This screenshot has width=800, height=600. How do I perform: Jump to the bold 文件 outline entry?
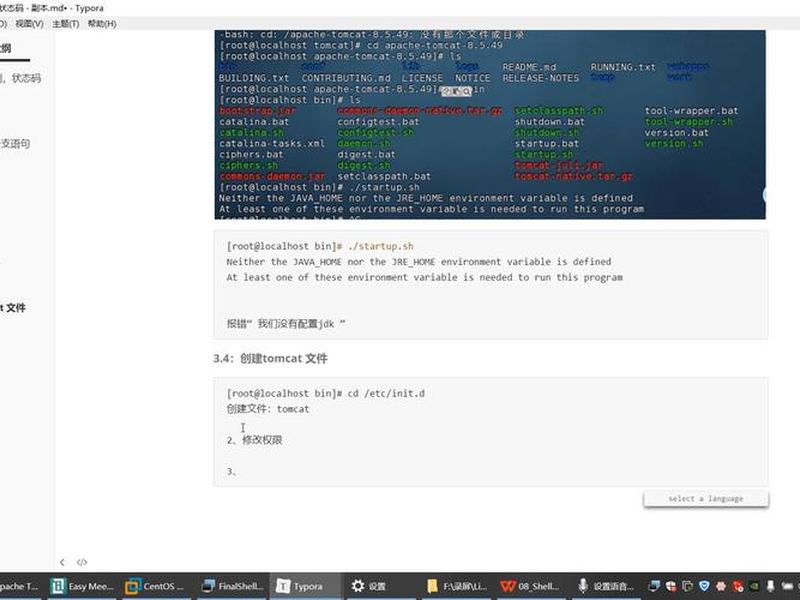point(15,308)
